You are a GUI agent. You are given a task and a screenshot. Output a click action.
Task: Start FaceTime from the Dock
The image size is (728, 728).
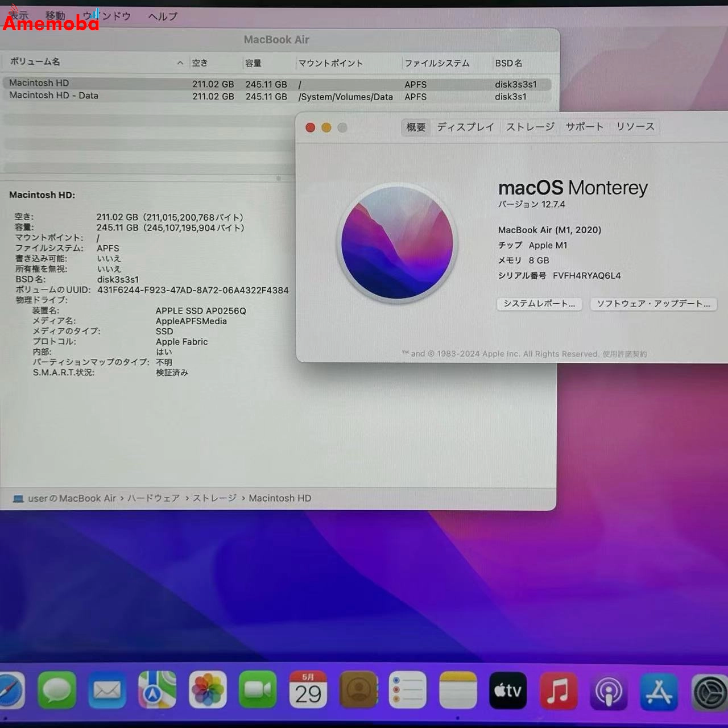click(x=258, y=691)
